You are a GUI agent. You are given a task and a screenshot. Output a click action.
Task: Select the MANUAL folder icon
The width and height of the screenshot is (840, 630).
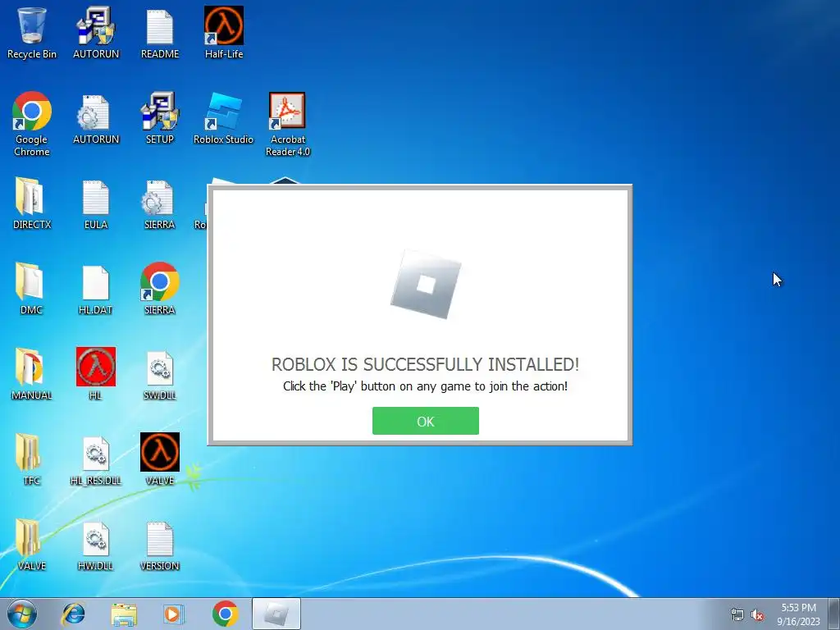(32, 374)
